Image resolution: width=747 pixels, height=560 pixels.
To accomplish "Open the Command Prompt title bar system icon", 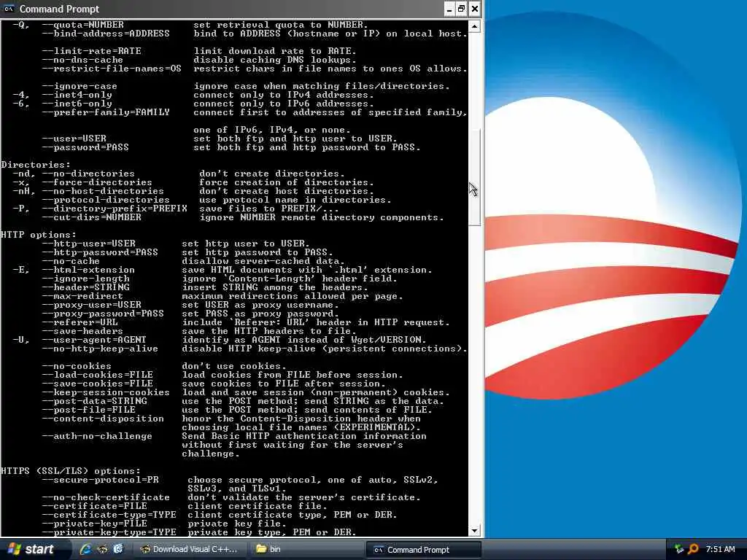I will click(x=9, y=9).
